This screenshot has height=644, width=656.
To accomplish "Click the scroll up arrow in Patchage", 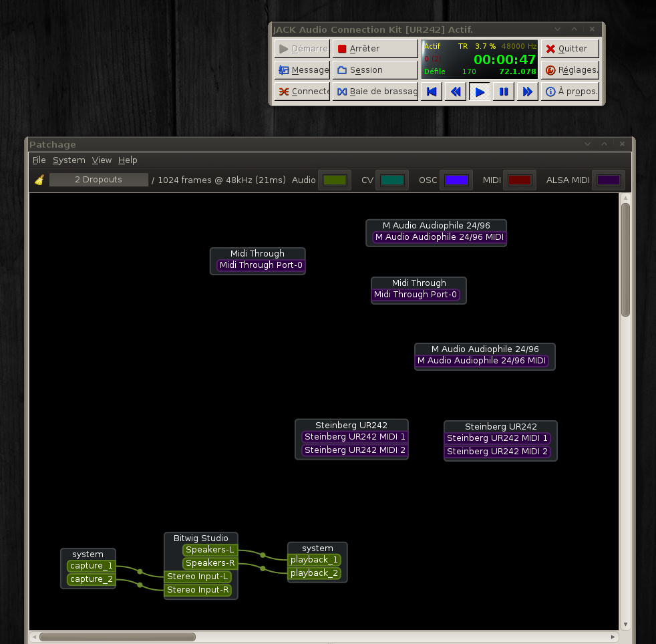I will click(x=625, y=198).
